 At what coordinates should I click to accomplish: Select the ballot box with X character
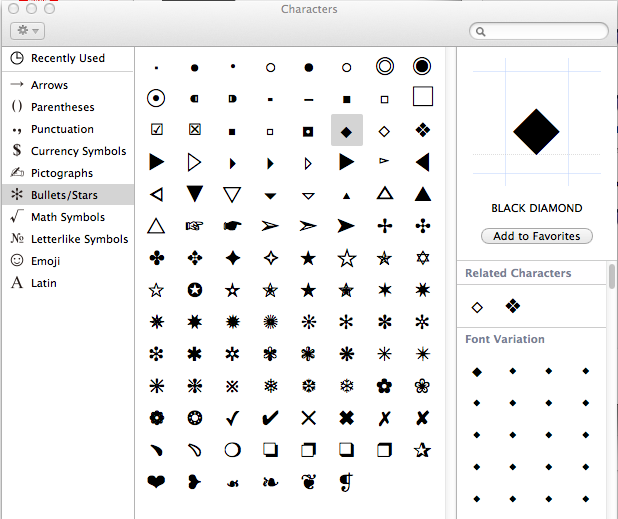[x=195, y=129]
